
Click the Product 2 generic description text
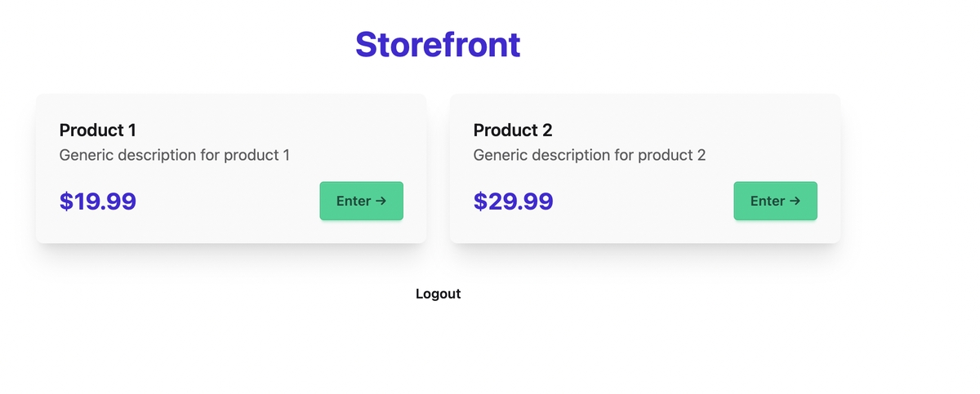click(x=590, y=155)
